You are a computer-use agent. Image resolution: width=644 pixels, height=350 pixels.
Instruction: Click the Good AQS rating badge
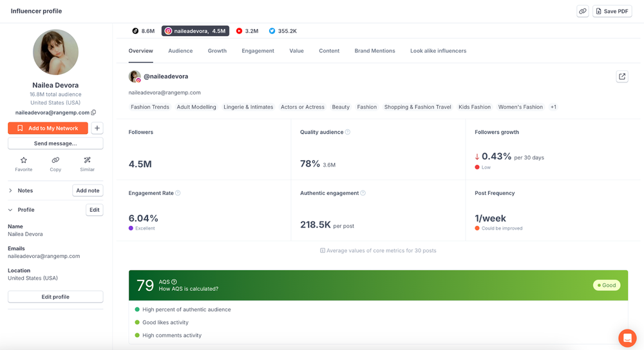[x=606, y=285]
